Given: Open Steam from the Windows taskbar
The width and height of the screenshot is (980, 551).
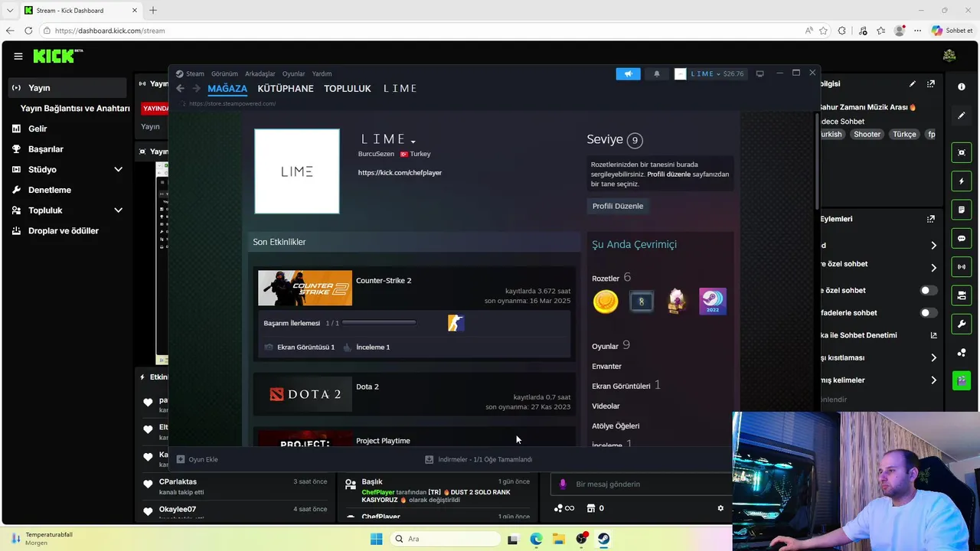Looking at the screenshot, I should (603, 539).
